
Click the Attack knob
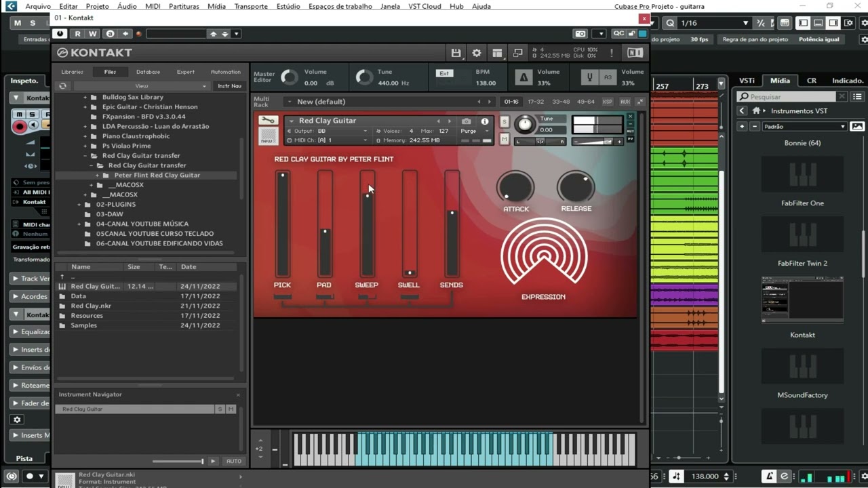tap(515, 186)
